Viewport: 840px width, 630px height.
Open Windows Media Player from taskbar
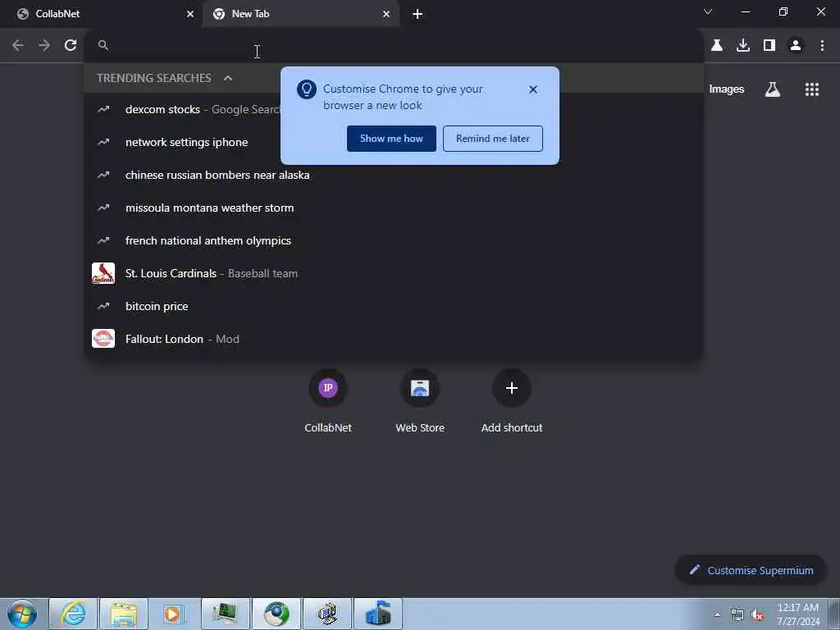173,614
